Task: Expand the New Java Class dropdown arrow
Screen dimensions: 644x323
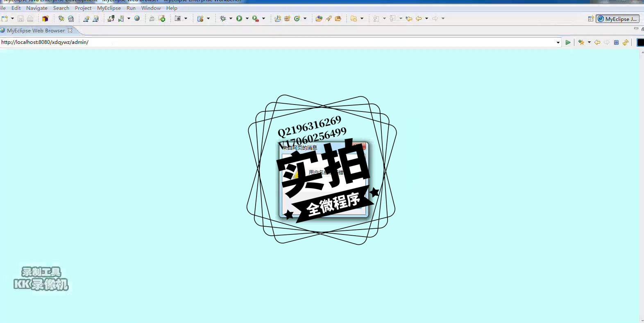Action: coord(305,18)
